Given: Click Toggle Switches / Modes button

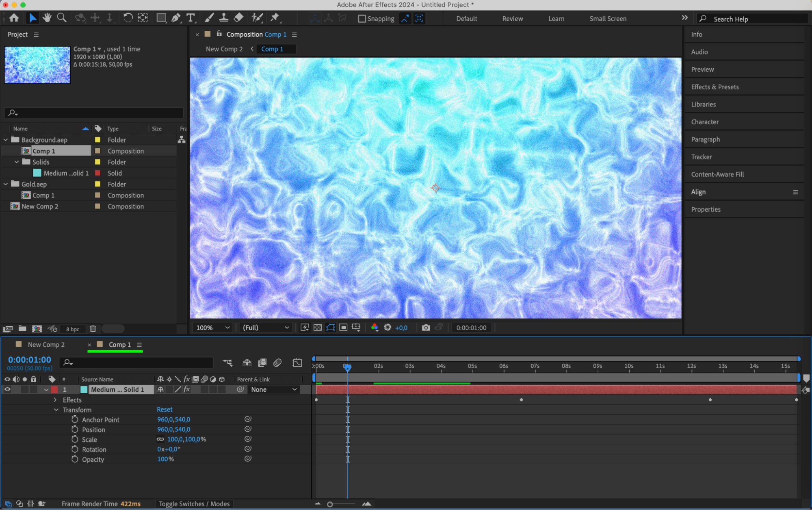Looking at the screenshot, I should click(x=194, y=504).
